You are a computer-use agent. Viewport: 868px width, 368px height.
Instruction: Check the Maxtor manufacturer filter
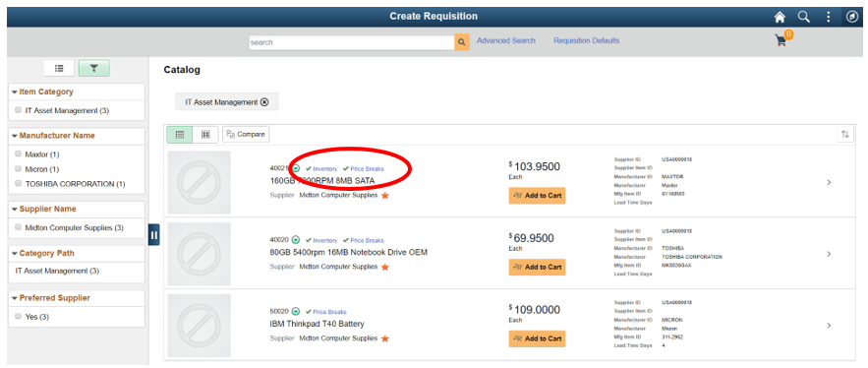pyautogui.click(x=19, y=153)
